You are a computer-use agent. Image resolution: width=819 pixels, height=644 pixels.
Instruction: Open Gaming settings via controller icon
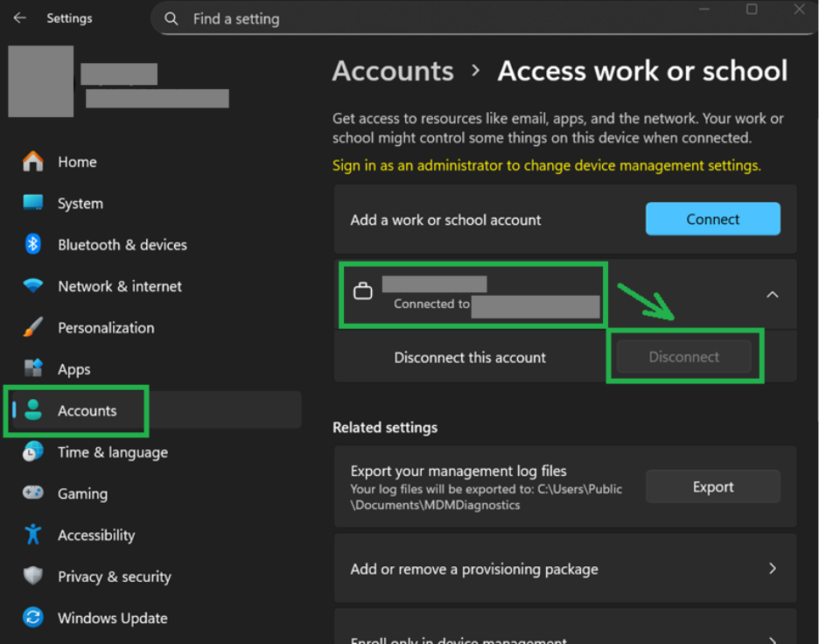(32, 493)
